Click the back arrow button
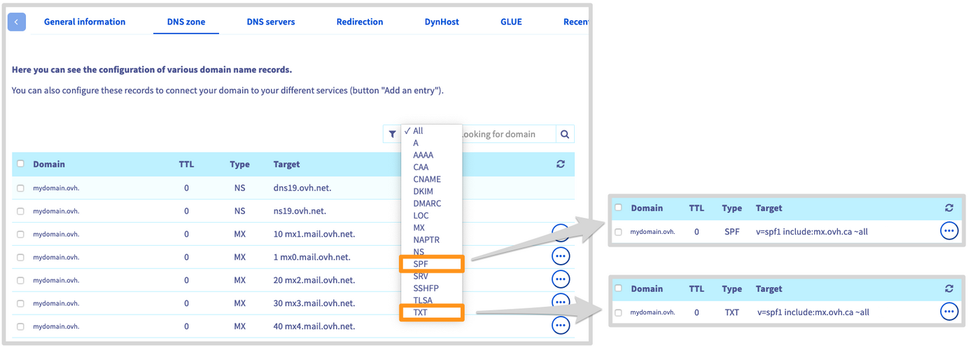The height and width of the screenshot is (346, 980). click(17, 22)
